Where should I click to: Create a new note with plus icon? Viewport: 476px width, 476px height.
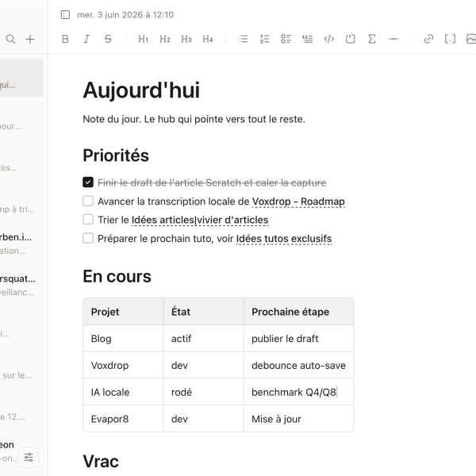pos(30,39)
